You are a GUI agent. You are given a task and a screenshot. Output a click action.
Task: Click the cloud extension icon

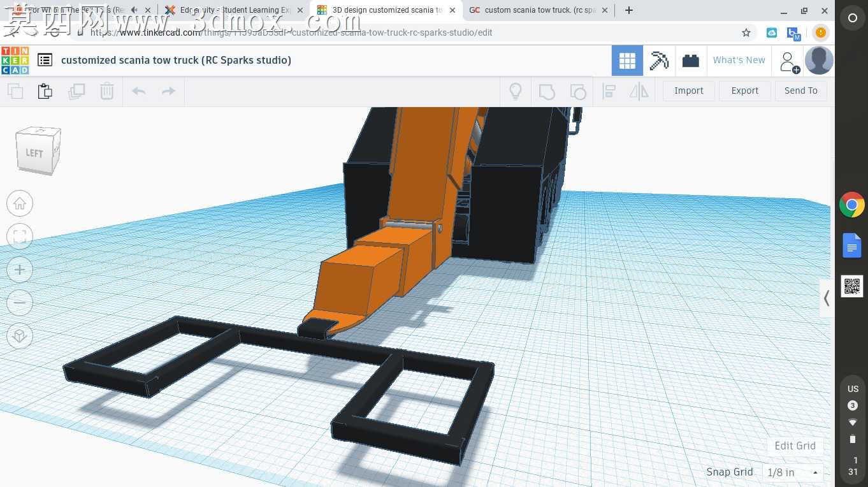pyautogui.click(x=772, y=33)
